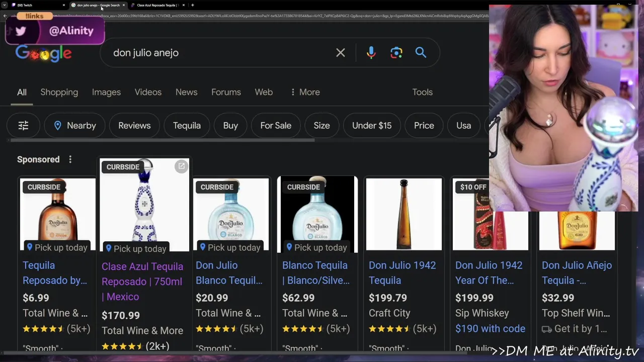Viewport: 644px width, 362px height.
Task: Open Google Lens image search icon
Action: coord(396,52)
